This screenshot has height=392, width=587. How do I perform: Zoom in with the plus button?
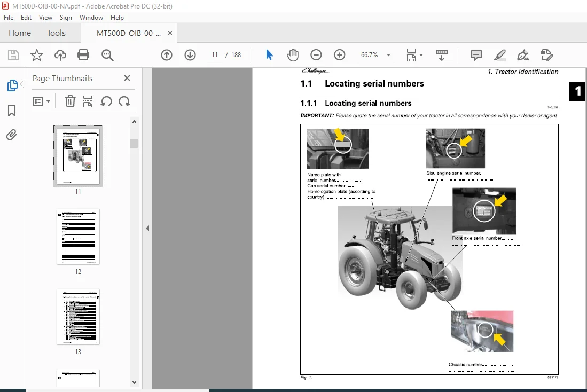pyautogui.click(x=340, y=55)
